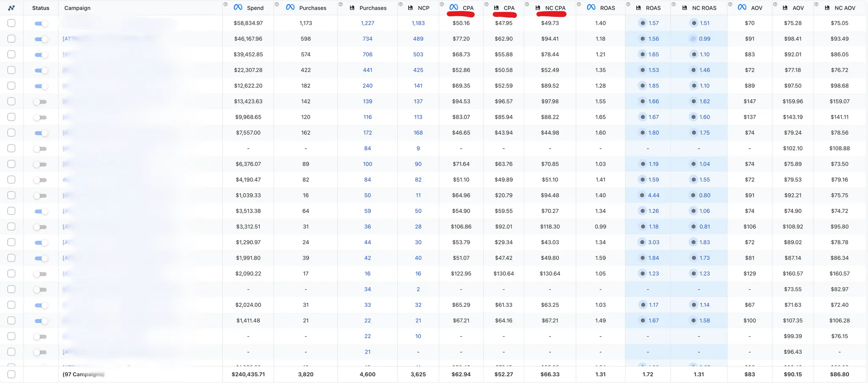The image size is (868, 383).
Task: Turn off the campaign with $58,834.97 spend
Action: pyautogui.click(x=41, y=23)
